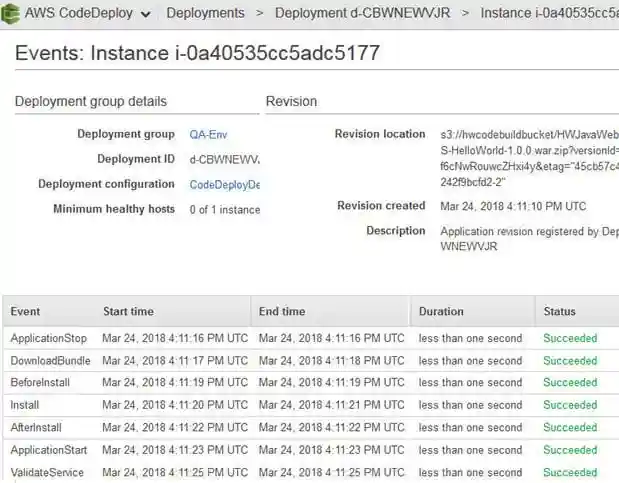Click the Revision section heading
Viewport: 619px width, 483px height.
[291, 101]
